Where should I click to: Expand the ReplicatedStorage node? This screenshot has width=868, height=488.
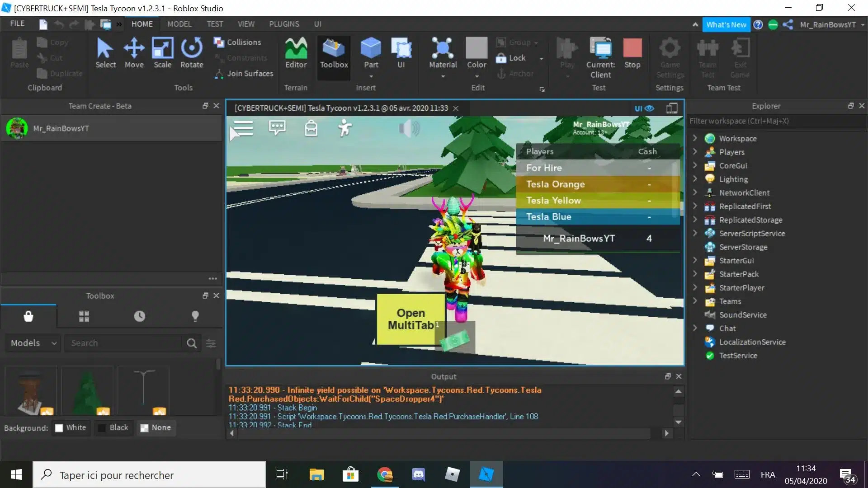coord(695,220)
